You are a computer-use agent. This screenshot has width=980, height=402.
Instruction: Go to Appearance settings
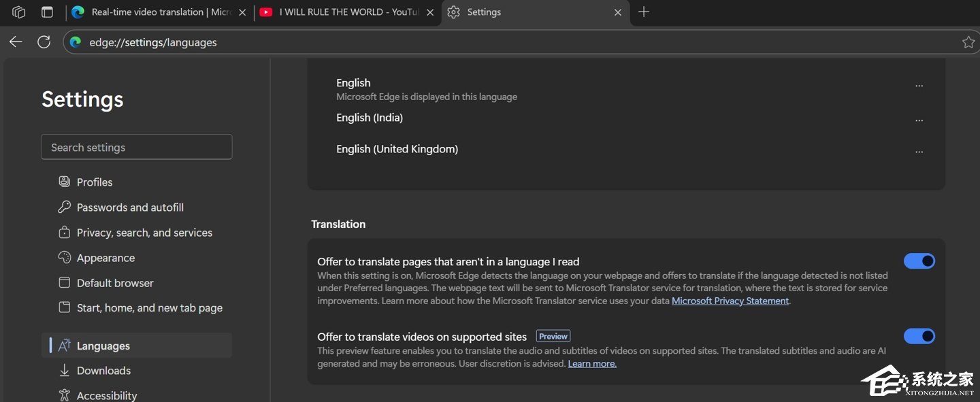105,257
